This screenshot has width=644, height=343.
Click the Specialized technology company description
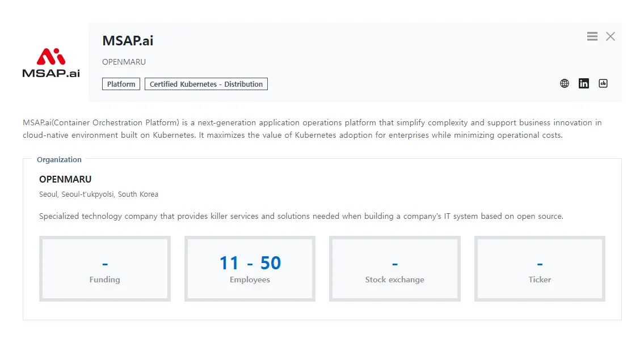coord(301,216)
